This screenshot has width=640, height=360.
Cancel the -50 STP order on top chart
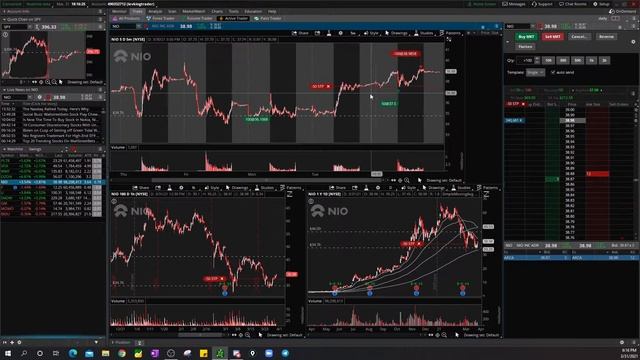tap(329, 87)
